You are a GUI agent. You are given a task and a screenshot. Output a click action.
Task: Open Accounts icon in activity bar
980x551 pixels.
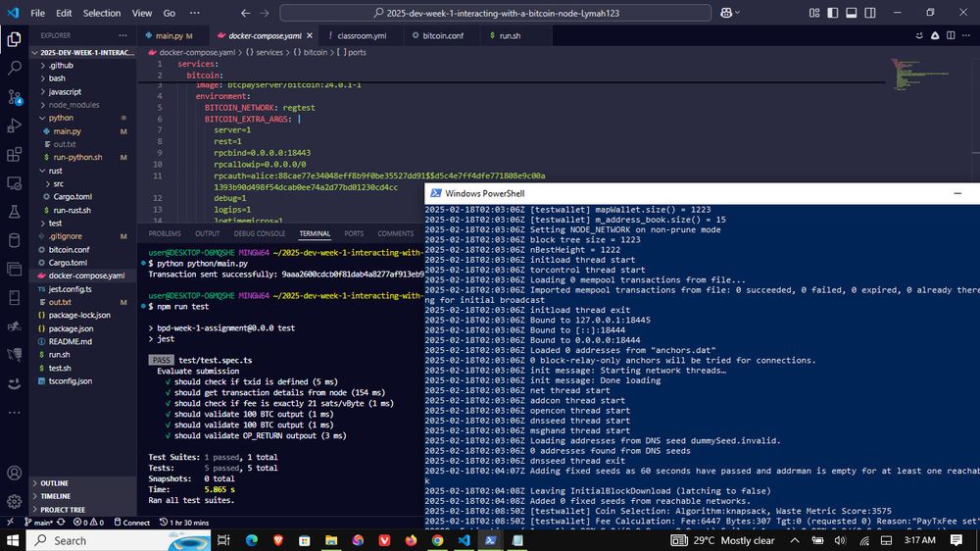coord(14,473)
